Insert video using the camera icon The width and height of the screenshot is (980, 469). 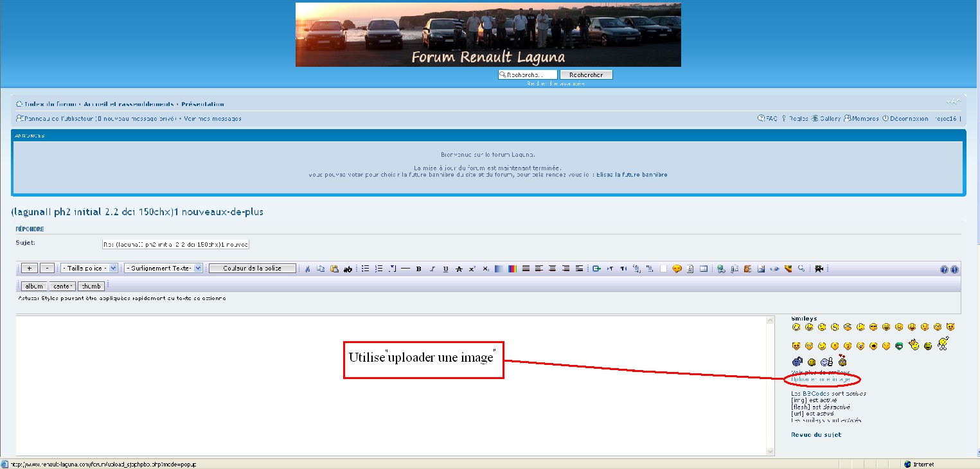point(819,269)
